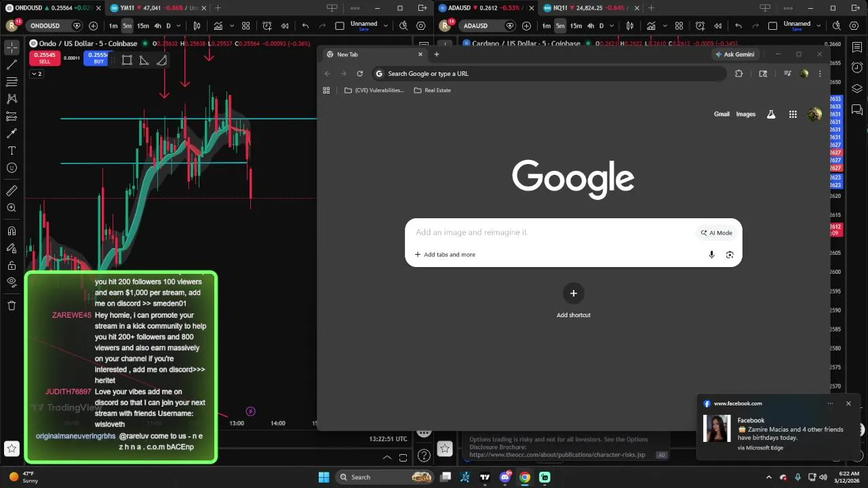Select the crosshair cursor tool in left chart
The height and width of the screenshot is (488, 868).
pos(12,47)
